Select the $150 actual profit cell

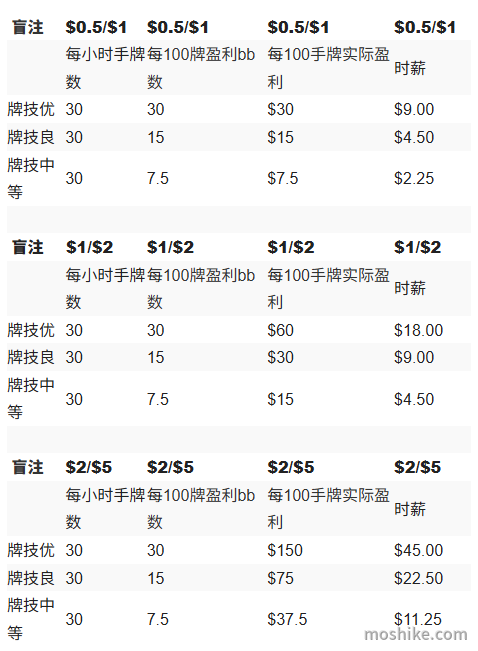coord(285,551)
